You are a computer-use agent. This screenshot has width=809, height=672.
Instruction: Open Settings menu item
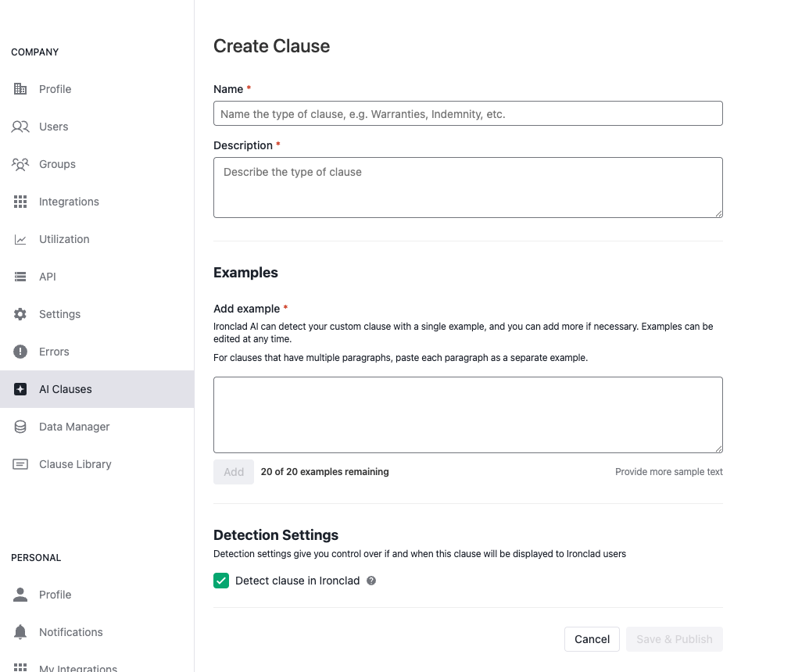pos(97,314)
